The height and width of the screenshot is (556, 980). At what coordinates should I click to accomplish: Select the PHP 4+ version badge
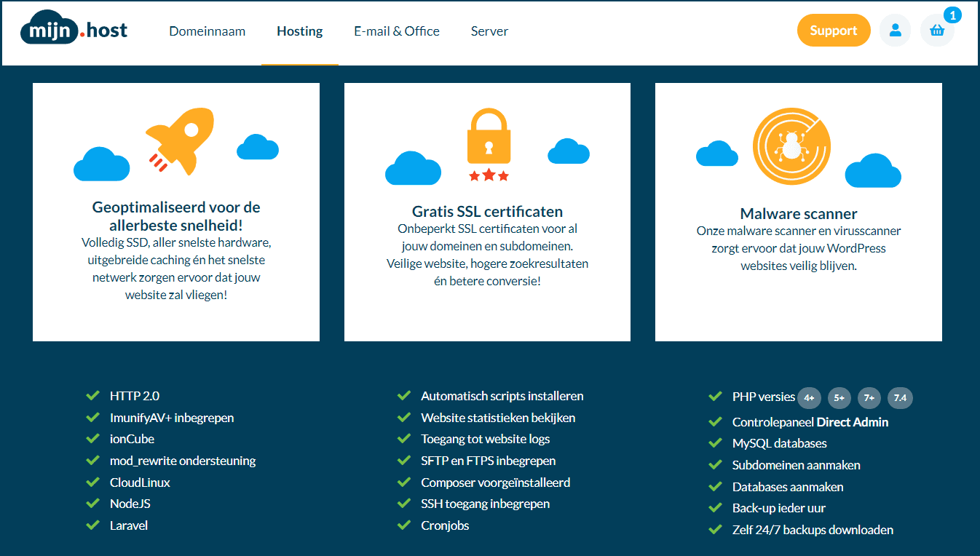(x=809, y=398)
